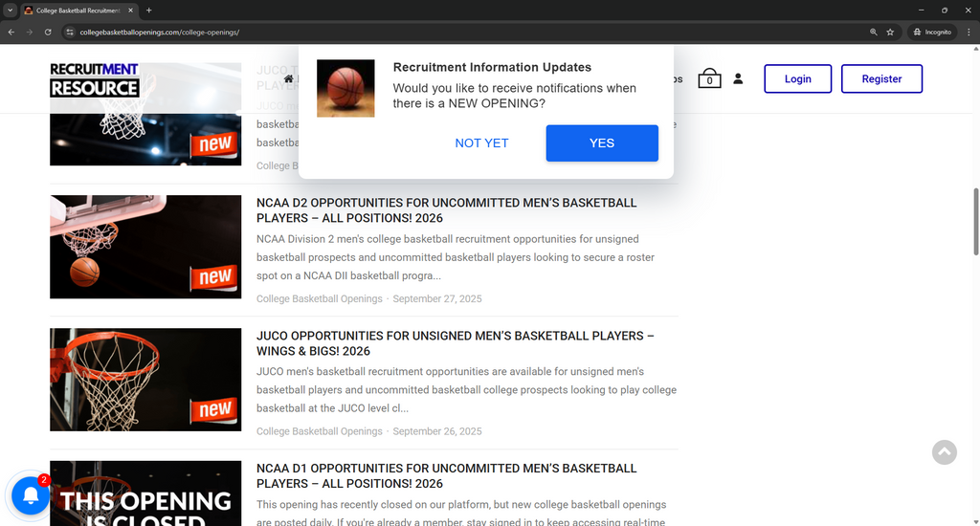980x526 pixels.
Task: Click 'College Basketball Openings' under the D2 article
Action: pos(320,298)
